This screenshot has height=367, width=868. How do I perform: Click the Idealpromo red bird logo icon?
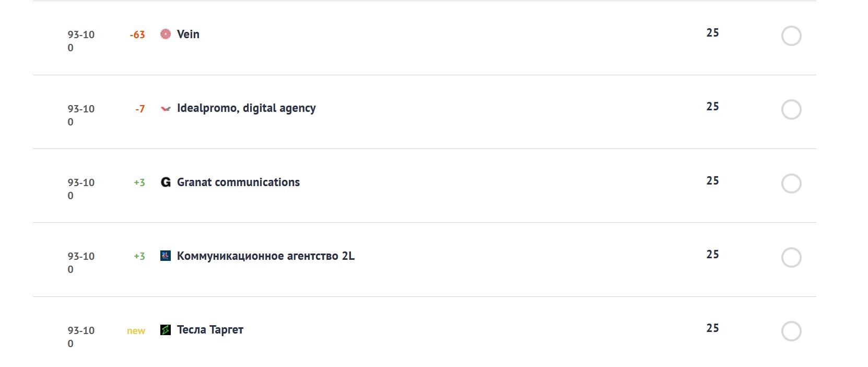(166, 108)
